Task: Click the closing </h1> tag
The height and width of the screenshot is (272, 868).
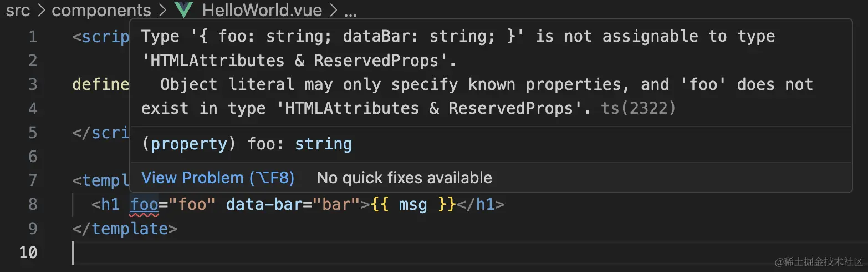Action: (480, 204)
